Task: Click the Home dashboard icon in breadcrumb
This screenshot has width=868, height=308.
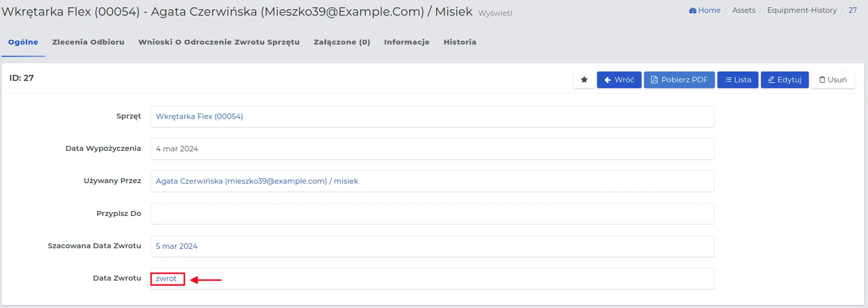Action: pyautogui.click(x=692, y=10)
